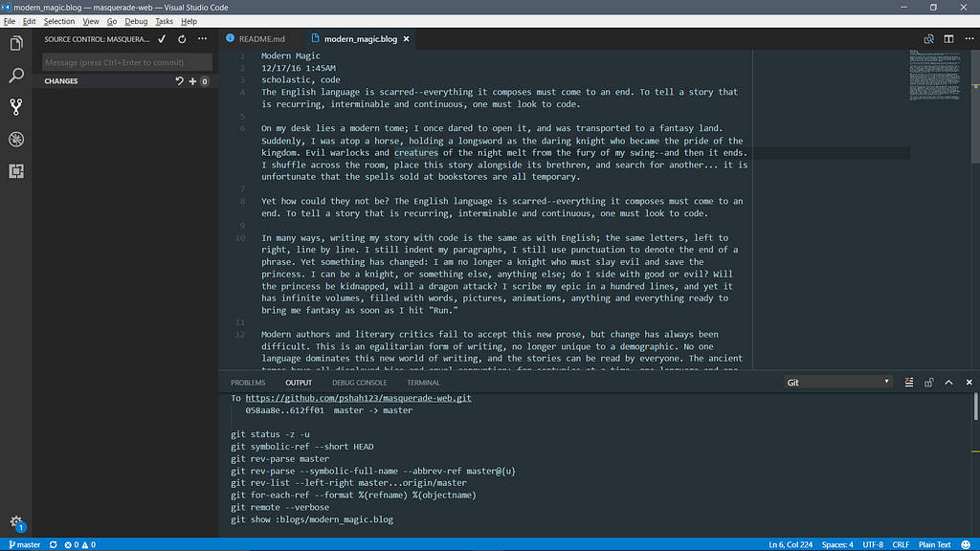Open the Go menu

tap(112, 21)
